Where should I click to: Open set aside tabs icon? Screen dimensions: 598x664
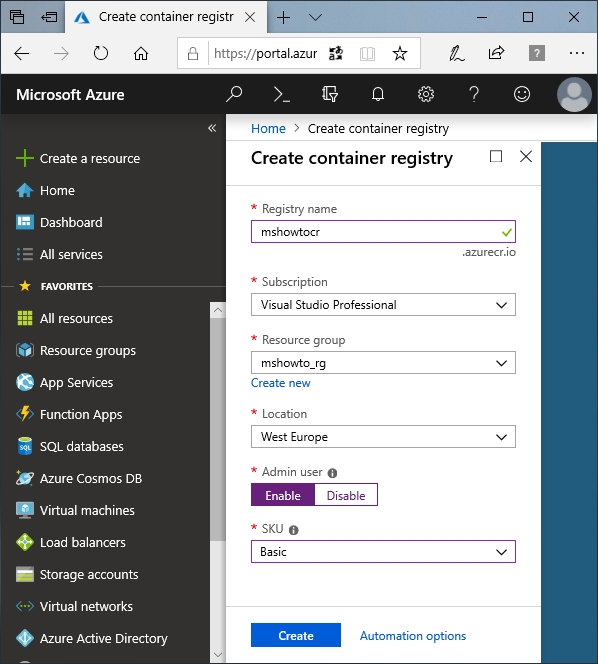click(17, 17)
